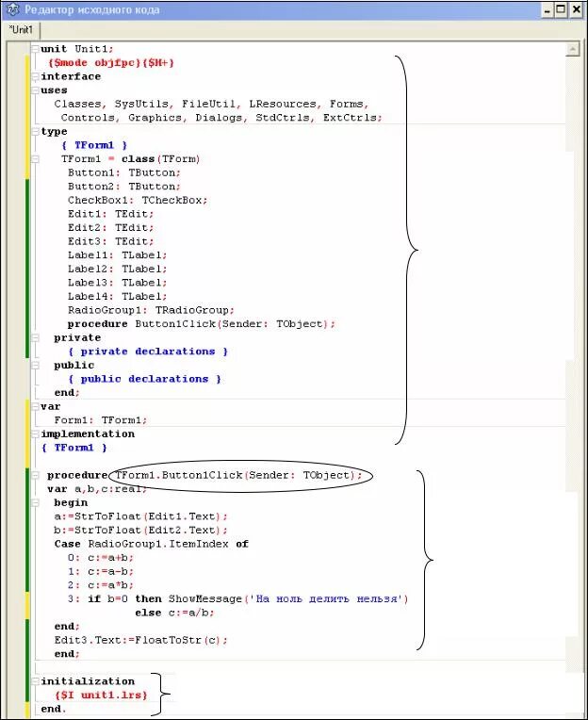Collapse the 'implementation' fold marker
The height and width of the screenshot is (720, 588).
(x=35, y=434)
